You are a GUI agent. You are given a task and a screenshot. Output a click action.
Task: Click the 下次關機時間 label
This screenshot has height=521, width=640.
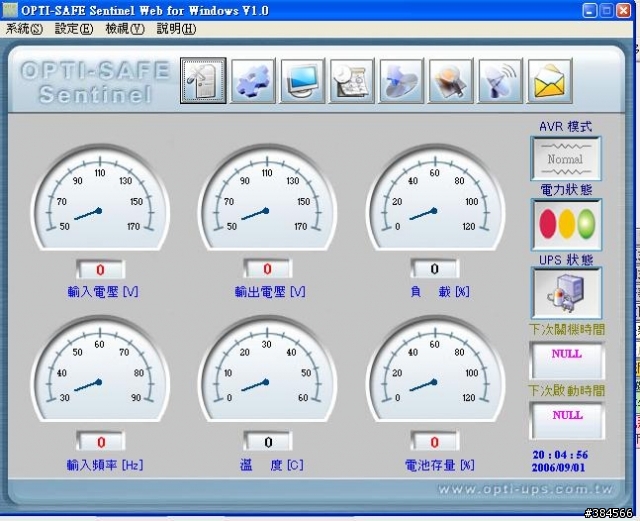pyautogui.click(x=567, y=330)
